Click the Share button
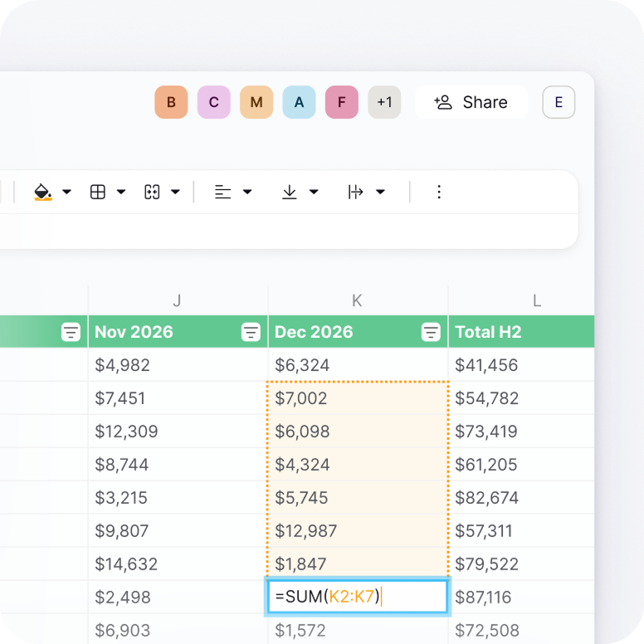The width and height of the screenshot is (644, 644). click(471, 102)
